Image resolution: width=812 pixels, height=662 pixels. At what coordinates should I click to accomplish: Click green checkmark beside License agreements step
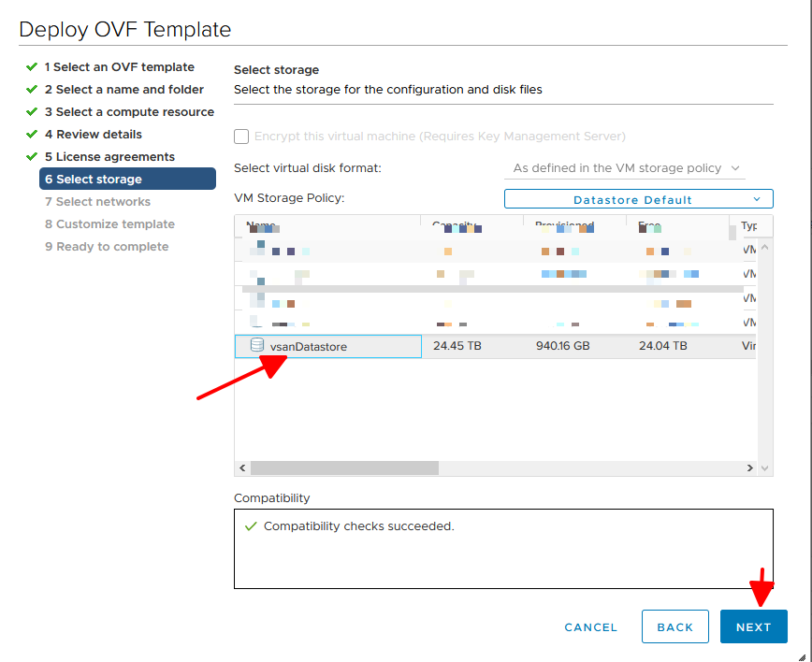point(32,157)
